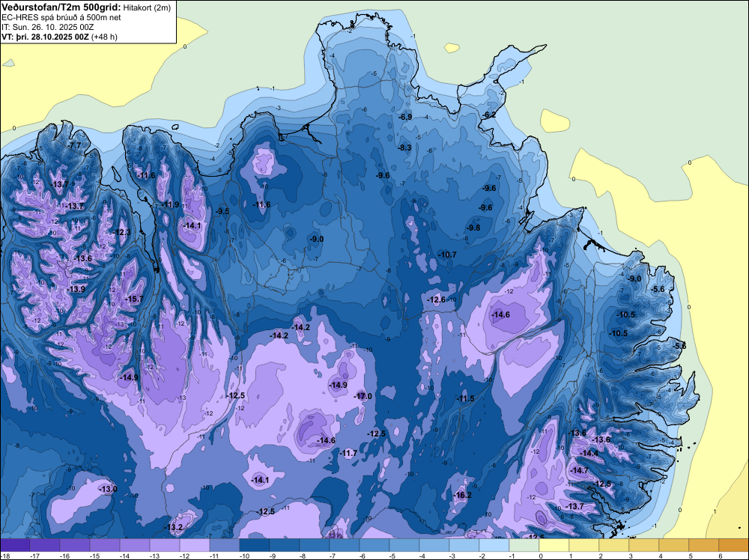Click the -11.5 temperature label

[x=465, y=398]
